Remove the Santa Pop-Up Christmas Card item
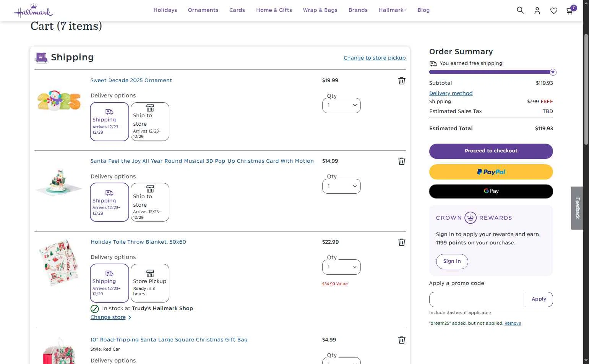589x364 pixels. pyautogui.click(x=401, y=161)
